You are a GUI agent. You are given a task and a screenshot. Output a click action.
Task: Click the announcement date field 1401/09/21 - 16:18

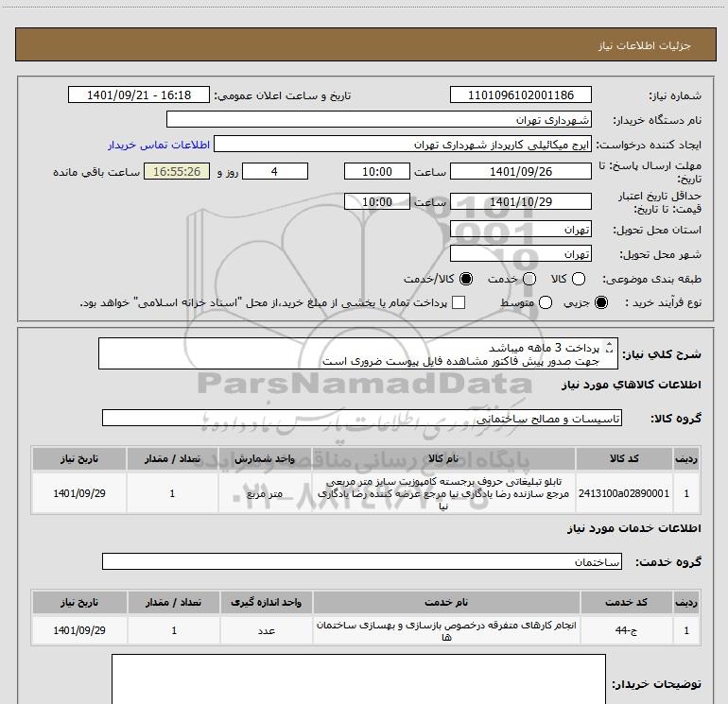139,94
